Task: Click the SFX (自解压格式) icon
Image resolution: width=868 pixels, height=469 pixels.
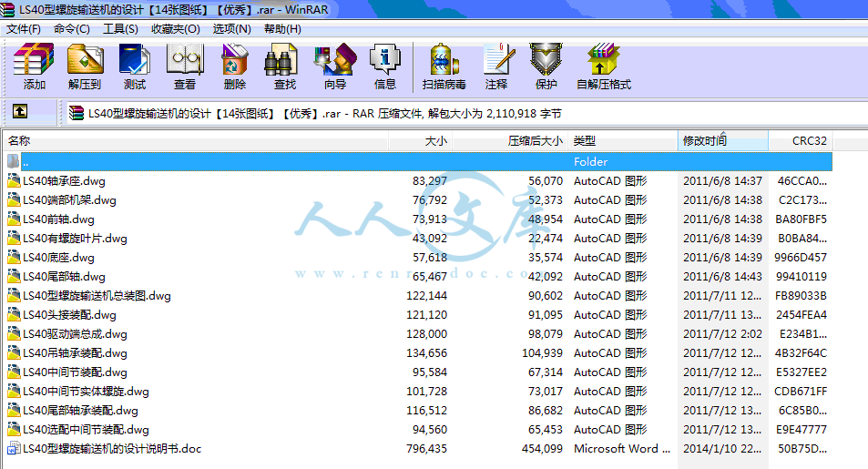Action: (603, 59)
